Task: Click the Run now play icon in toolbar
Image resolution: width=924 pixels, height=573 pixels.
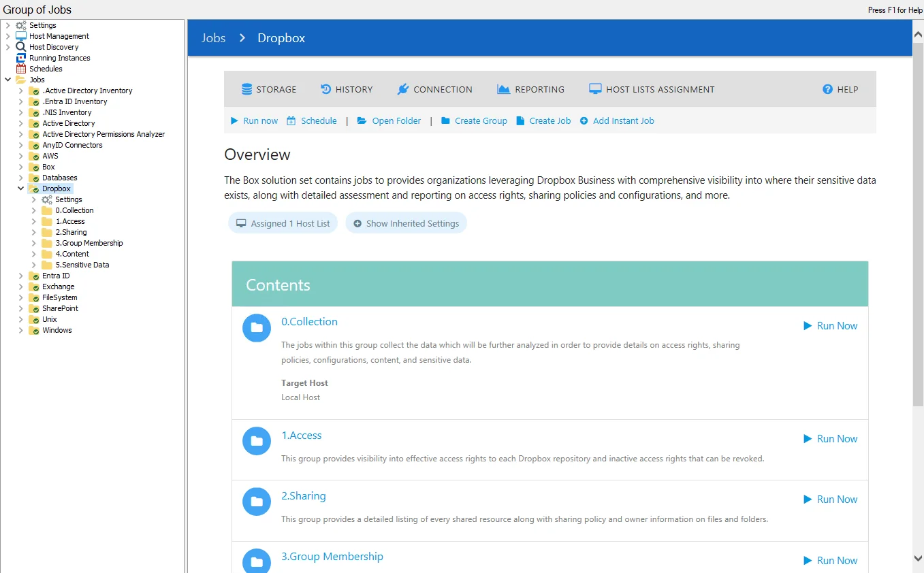Action: [x=234, y=121]
